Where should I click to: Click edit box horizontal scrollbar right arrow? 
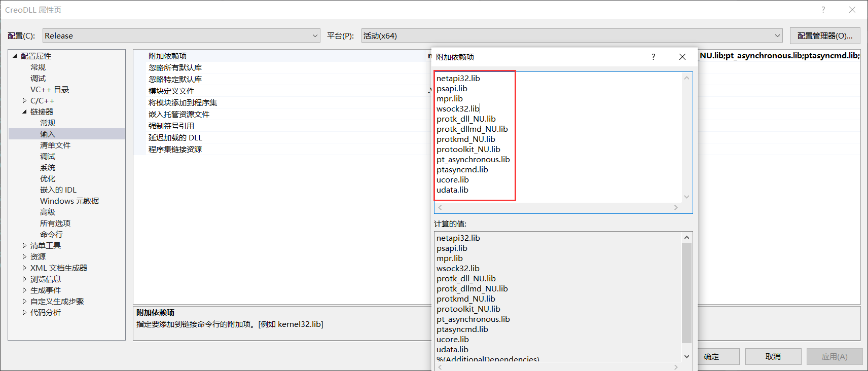click(x=676, y=207)
